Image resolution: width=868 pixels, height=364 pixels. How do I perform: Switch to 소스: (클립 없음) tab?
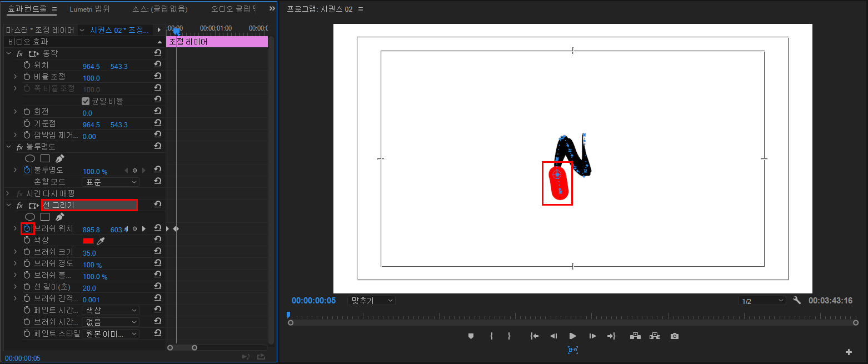click(x=160, y=9)
